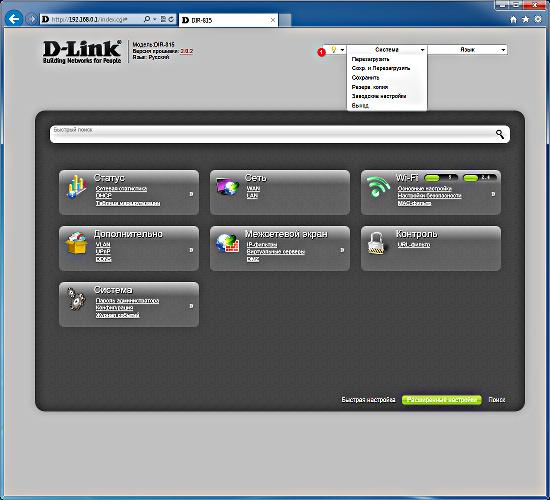550x500 pixels.
Task: Expand more items in the Статус card
Action: tap(191, 194)
